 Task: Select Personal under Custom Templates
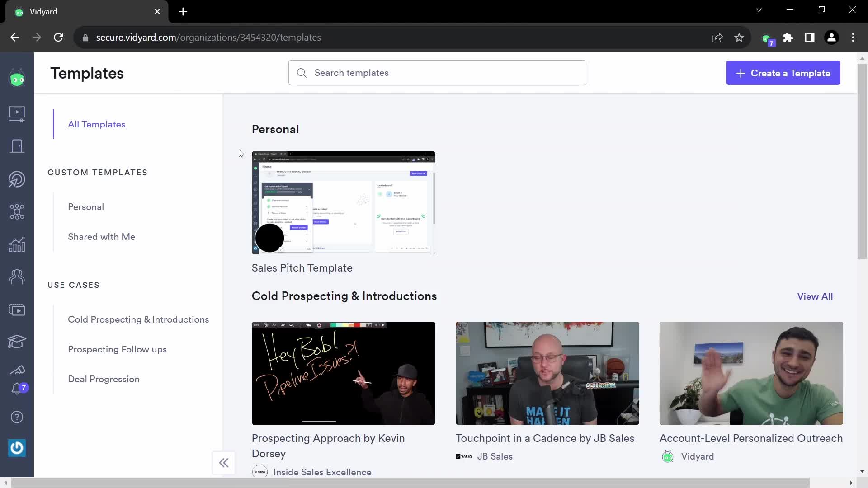click(86, 207)
